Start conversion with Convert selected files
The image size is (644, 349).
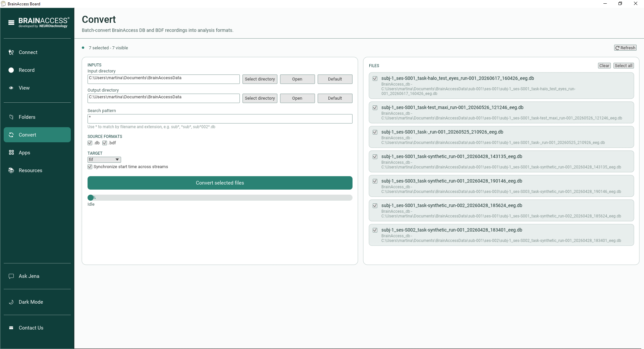tap(220, 183)
